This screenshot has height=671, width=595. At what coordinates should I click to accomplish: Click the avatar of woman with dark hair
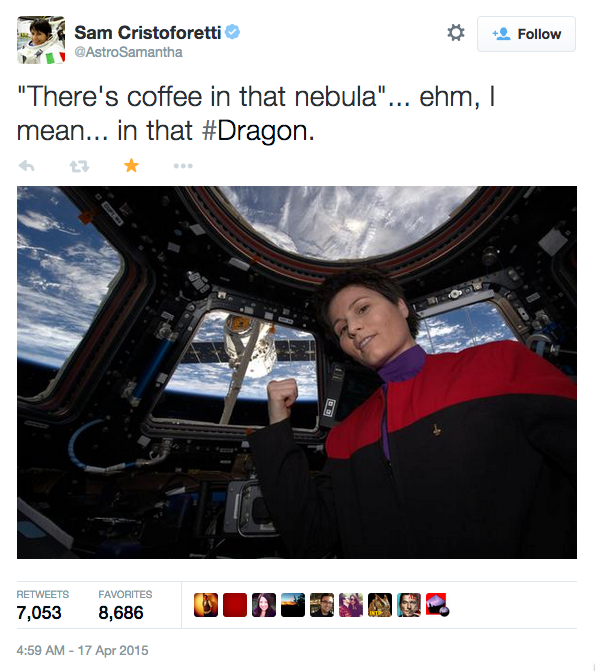click(x=264, y=605)
